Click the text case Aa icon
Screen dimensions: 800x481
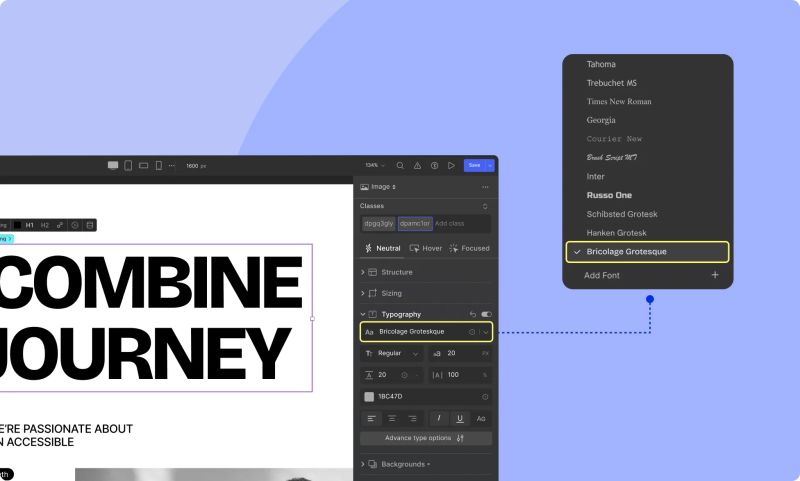tap(481, 419)
